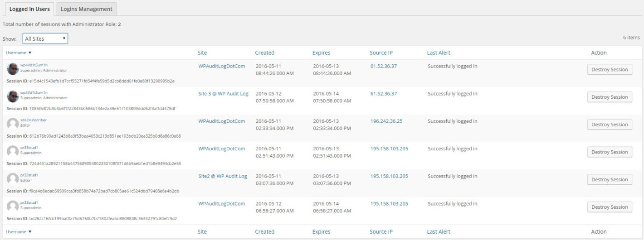The height and width of the screenshot is (240, 644).
Task: Click the 6 items count text
Action: click(631, 38)
